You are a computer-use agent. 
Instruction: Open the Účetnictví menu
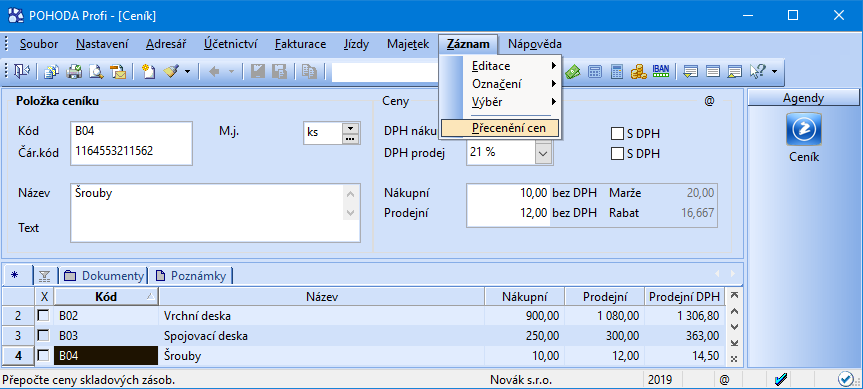click(x=231, y=44)
